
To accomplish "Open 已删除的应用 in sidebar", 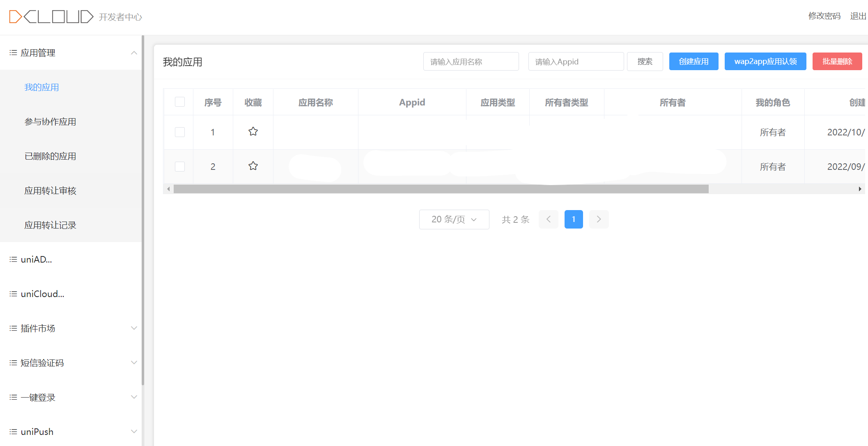I will 50,156.
